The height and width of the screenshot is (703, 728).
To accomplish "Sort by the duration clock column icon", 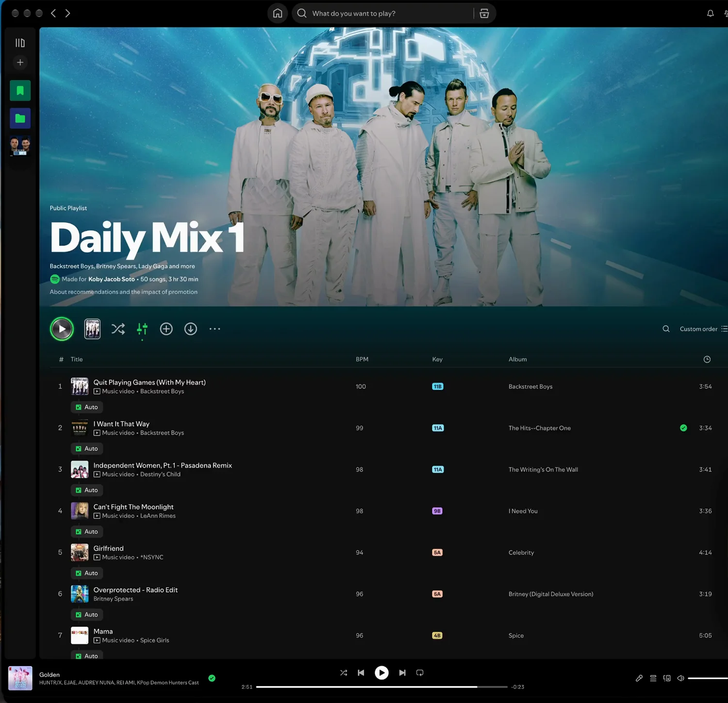I will click(x=707, y=359).
